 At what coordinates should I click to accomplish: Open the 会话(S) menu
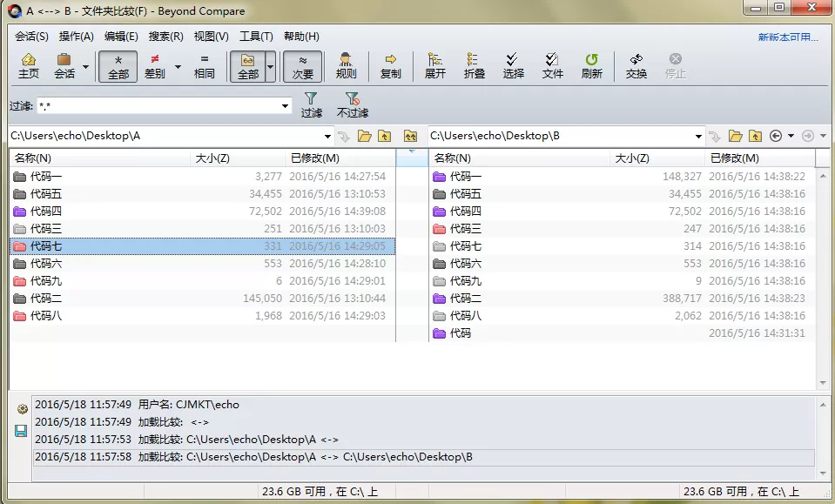[31, 37]
